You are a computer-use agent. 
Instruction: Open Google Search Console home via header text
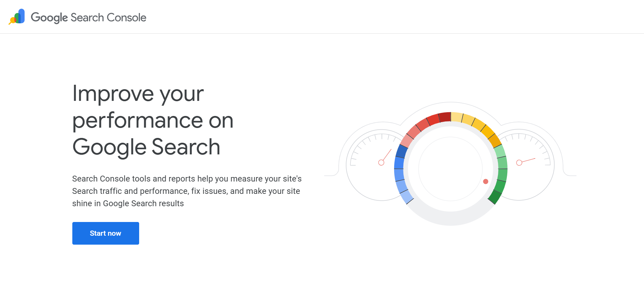88,17
